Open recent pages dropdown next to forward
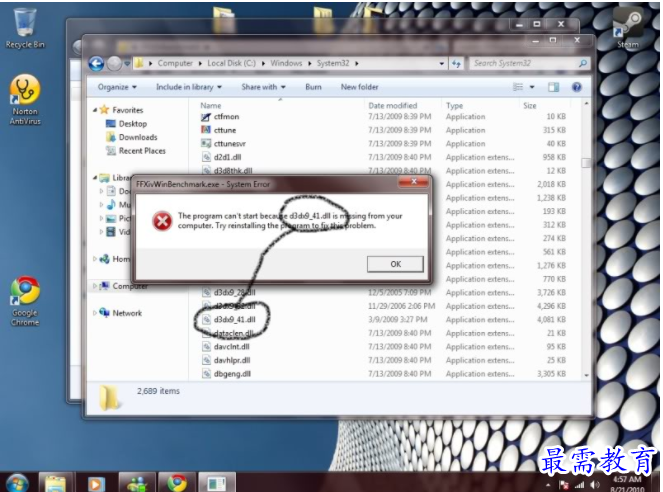The image size is (663, 492). (x=127, y=64)
